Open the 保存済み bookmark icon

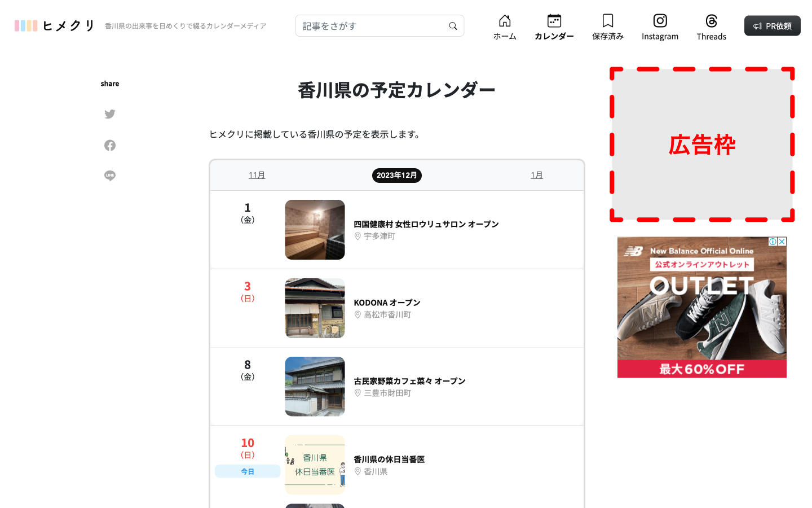[607, 21]
